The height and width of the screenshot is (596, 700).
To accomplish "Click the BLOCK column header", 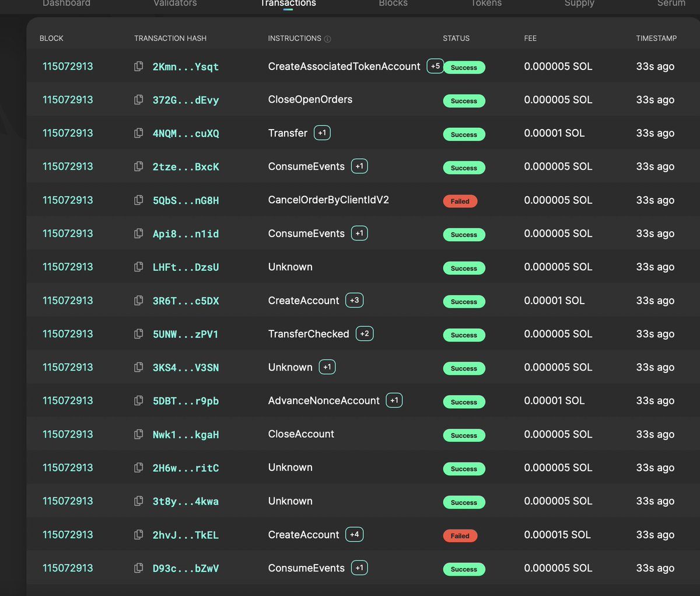I will click(51, 39).
